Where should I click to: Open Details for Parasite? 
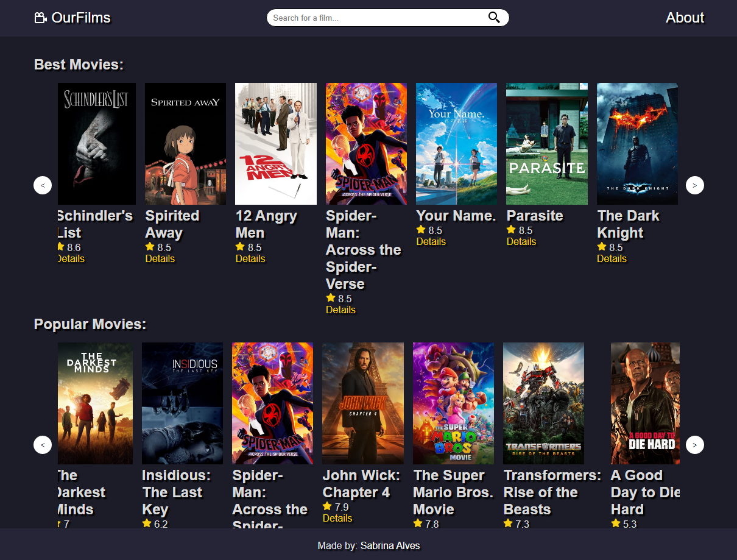tap(521, 241)
